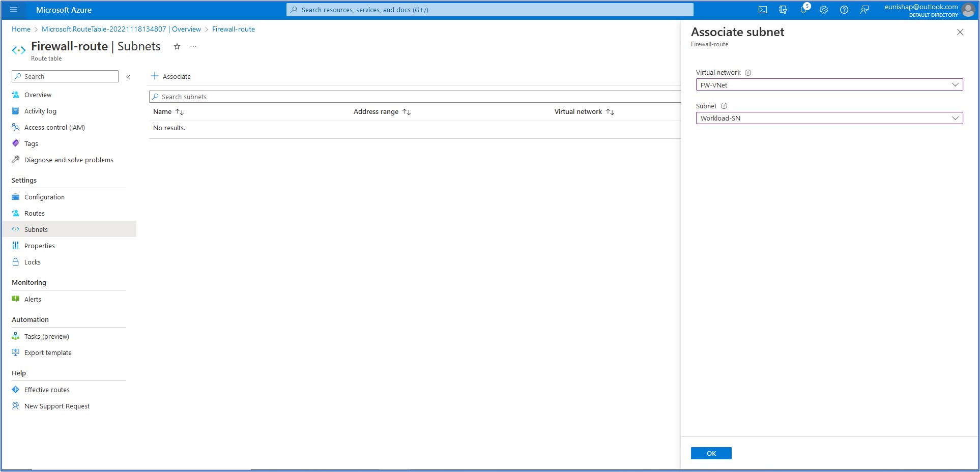
Task: Select Routes in the Settings sidebar
Action: 35,213
